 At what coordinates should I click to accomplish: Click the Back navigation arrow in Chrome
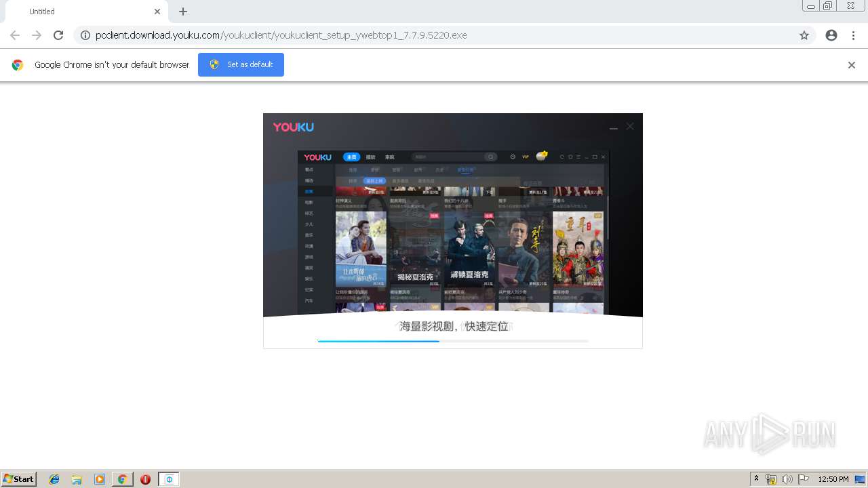(15, 35)
